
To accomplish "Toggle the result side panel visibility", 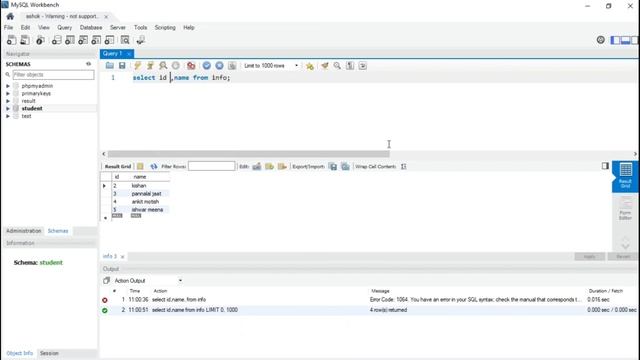I will (x=605, y=166).
